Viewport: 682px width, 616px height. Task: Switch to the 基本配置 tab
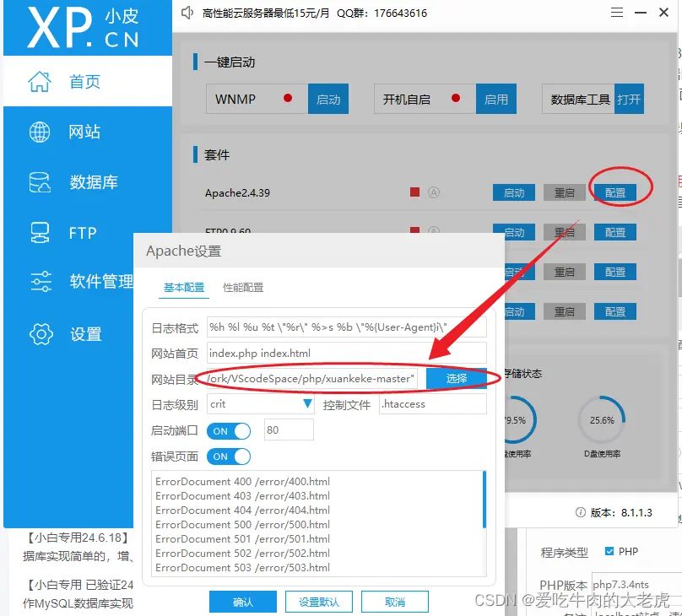(x=184, y=288)
